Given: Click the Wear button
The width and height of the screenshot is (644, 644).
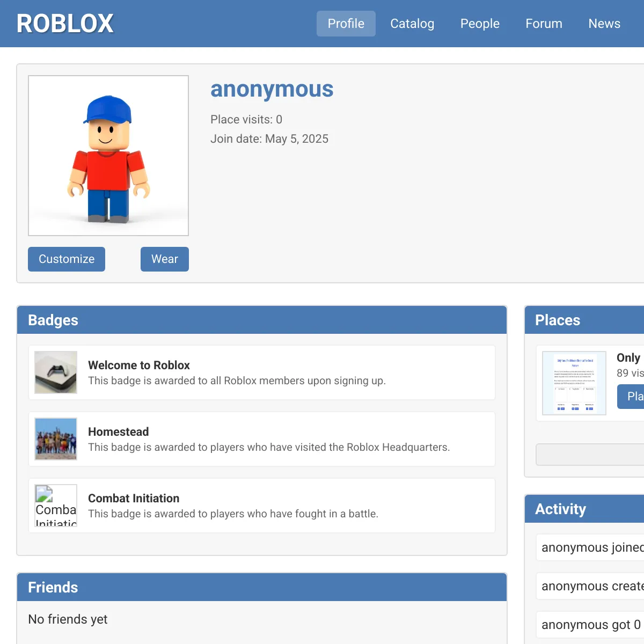Looking at the screenshot, I should [x=165, y=259].
